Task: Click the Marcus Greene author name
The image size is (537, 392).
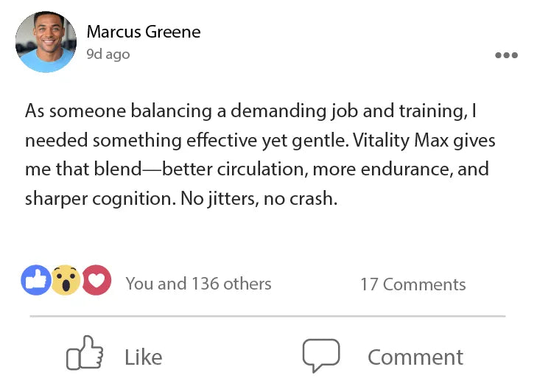Action: tap(144, 32)
